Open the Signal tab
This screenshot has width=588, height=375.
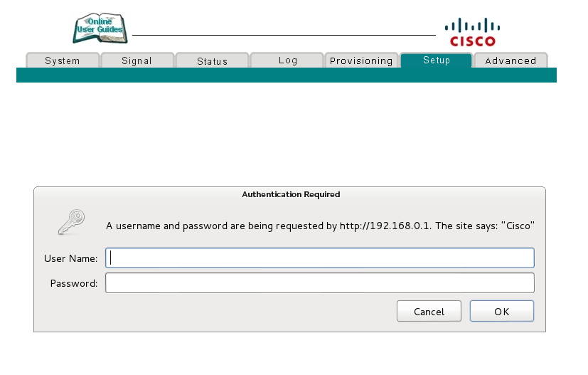tap(137, 60)
